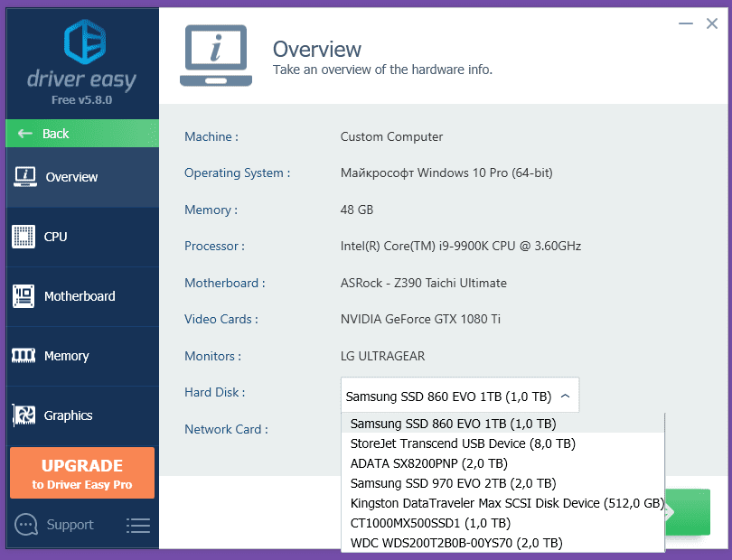Pick WDC WDS200T2B0B-00YS70 disk
This screenshot has height=560, width=732.
click(x=502, y=543)
